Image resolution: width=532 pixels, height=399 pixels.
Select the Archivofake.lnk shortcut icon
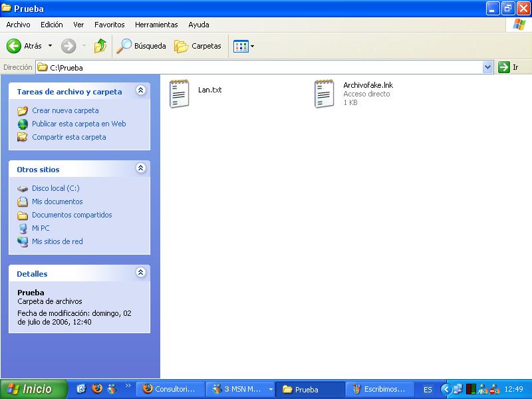coord(324,94)
